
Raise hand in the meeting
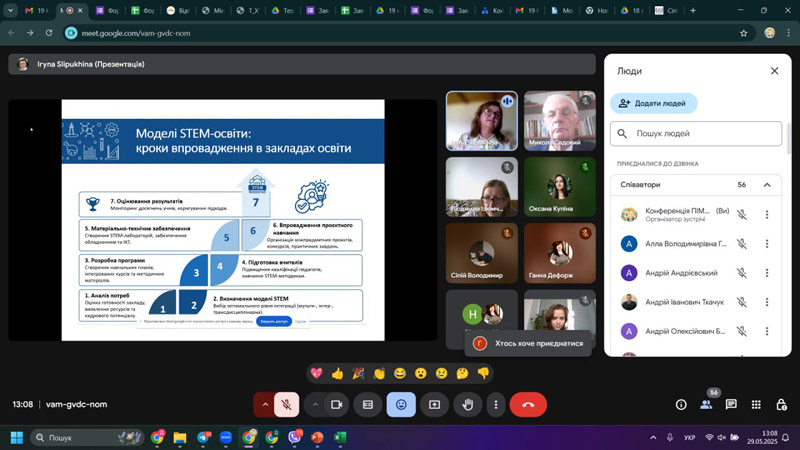click(x=467, y=404)
